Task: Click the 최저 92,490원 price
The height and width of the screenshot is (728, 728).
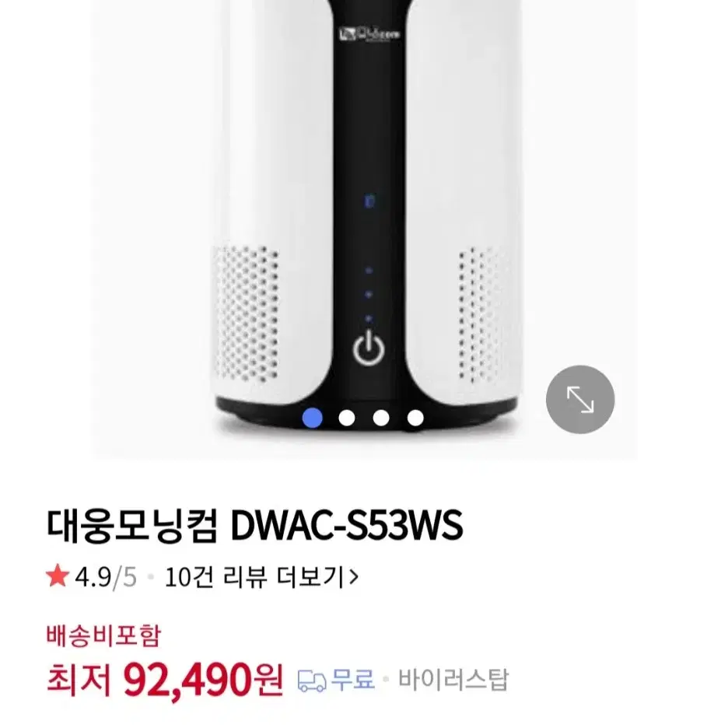Action: [x=165, y=681]
